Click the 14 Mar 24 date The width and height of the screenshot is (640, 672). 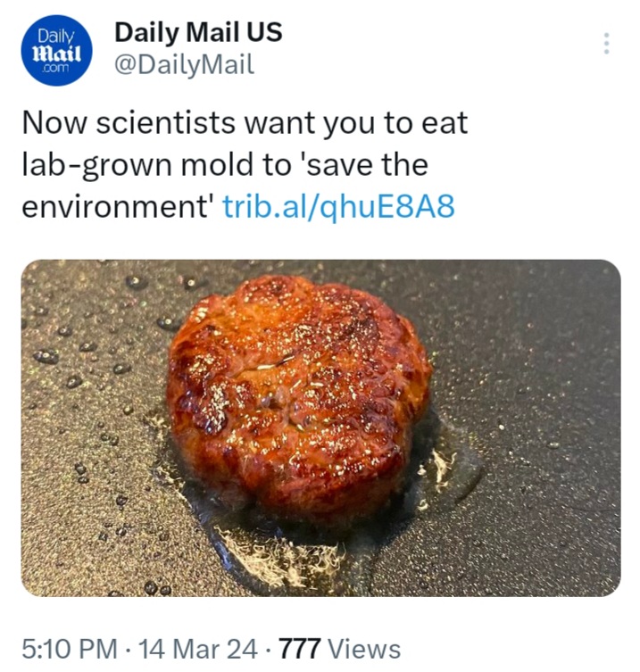(190, 649)
